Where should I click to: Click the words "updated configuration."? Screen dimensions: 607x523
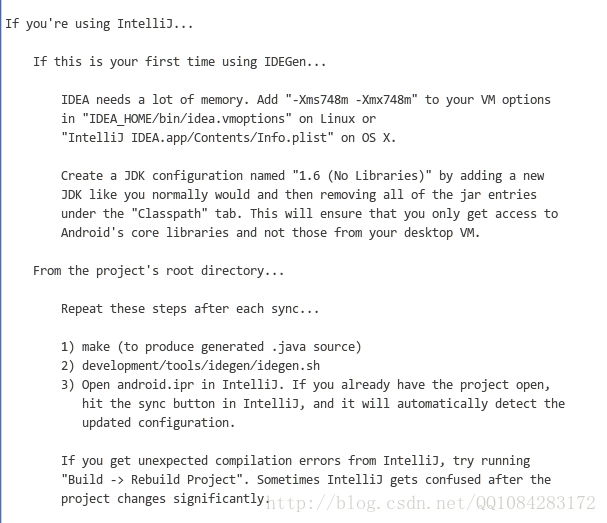pos(159,423)
